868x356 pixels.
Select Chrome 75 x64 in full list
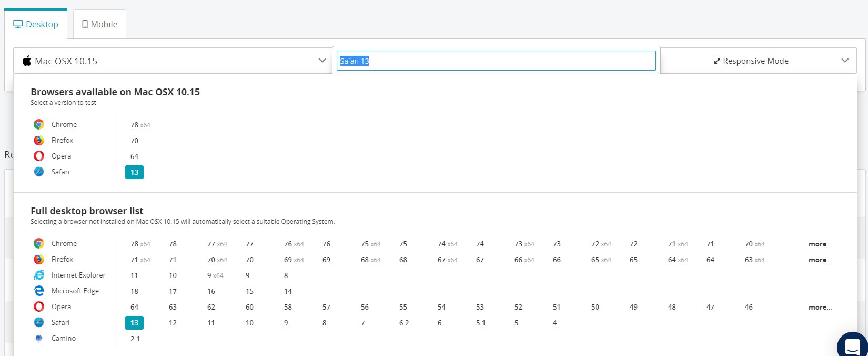(371, 244)
